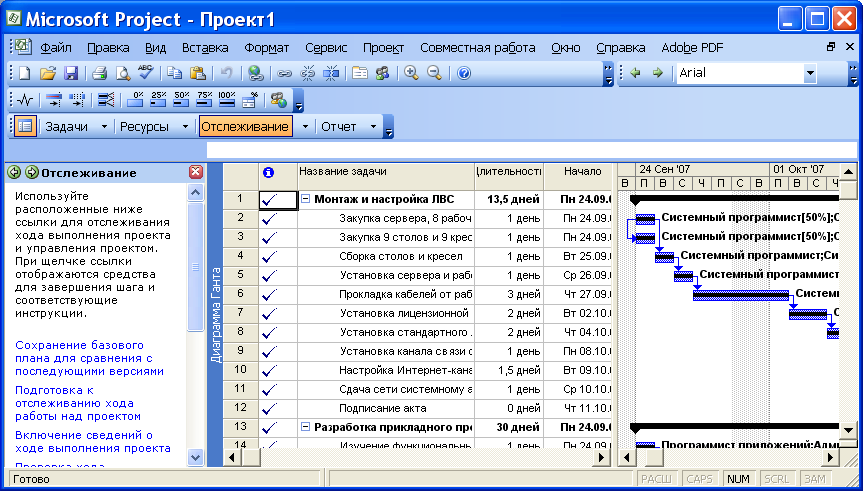Image resolution: width=863 pixels, height=491 pixels.
Task: Open an existing file via folder icon
Action: tap(48, 73)
